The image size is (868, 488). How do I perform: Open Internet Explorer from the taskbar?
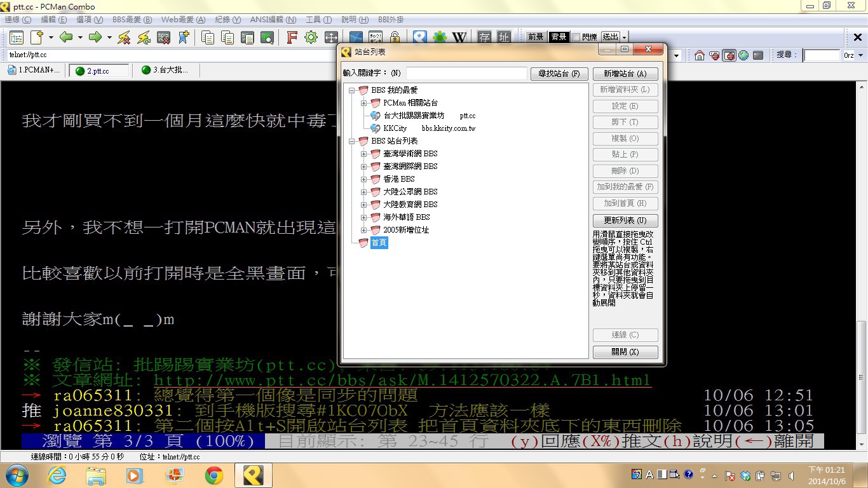[x=57, y=475]
